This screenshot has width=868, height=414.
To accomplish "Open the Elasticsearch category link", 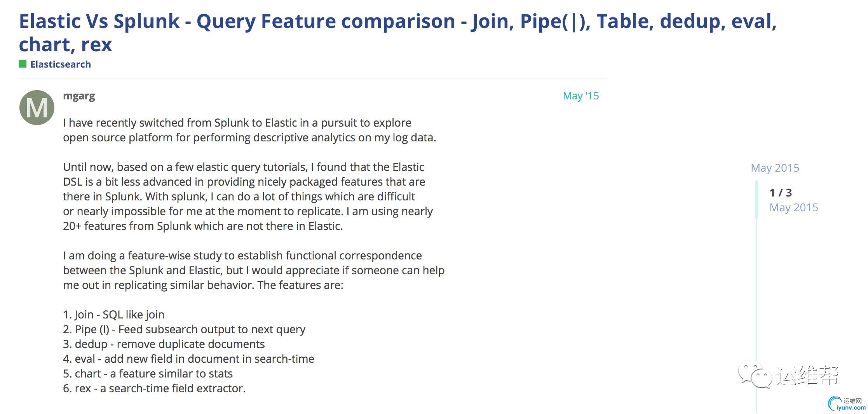I will tap(61, 64).
